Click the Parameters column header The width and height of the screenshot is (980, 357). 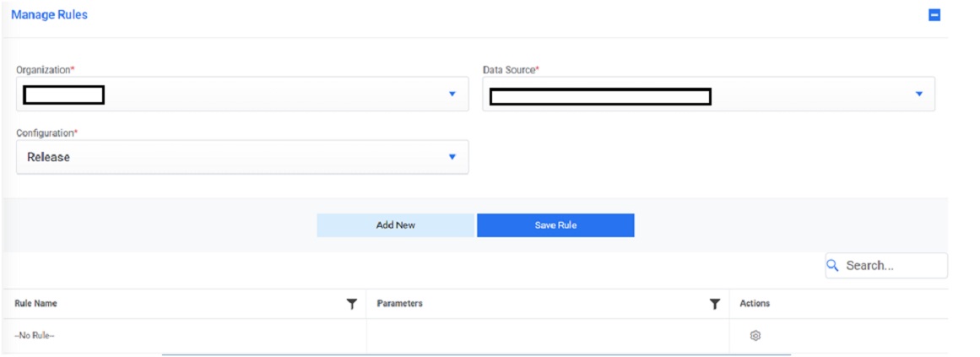click(x=400, y=304)
